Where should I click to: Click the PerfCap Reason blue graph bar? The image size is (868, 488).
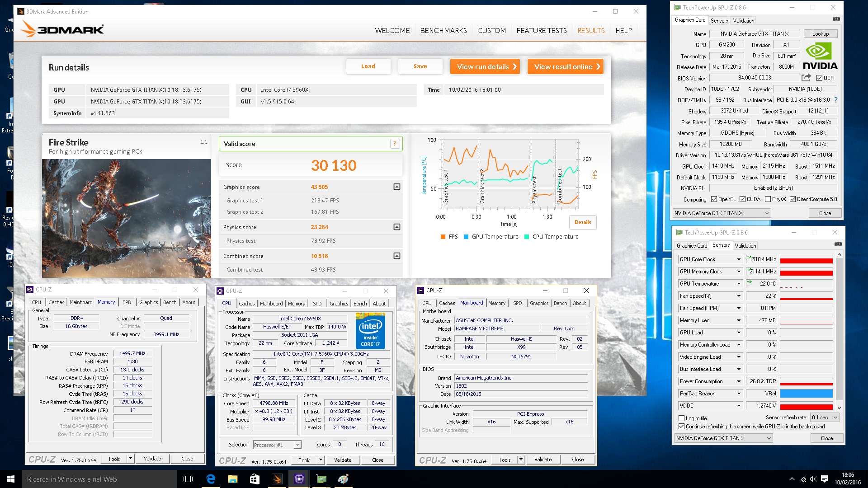click(806, 394)
